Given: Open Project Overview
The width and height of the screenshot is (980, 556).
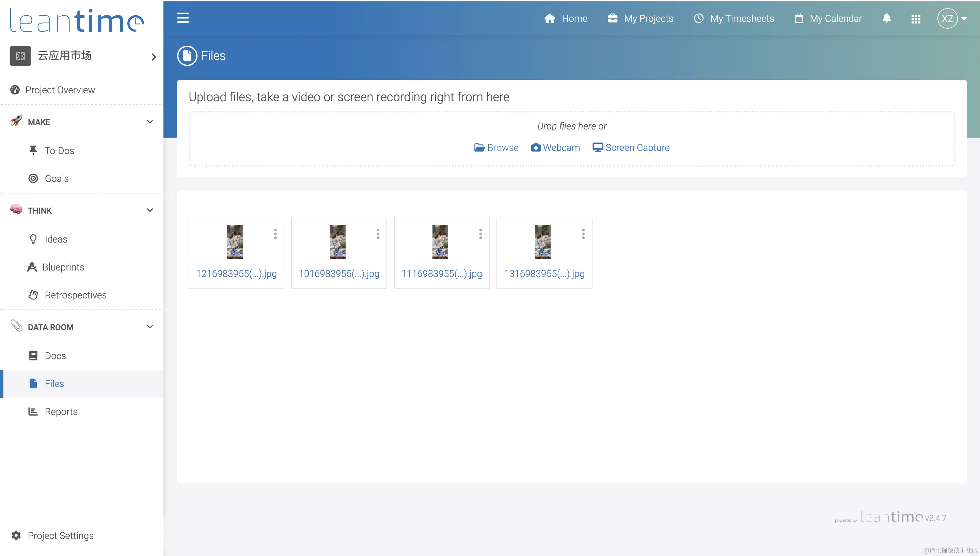Looking at the screenshot, I should pyautogui.click(x=82, y=90).
